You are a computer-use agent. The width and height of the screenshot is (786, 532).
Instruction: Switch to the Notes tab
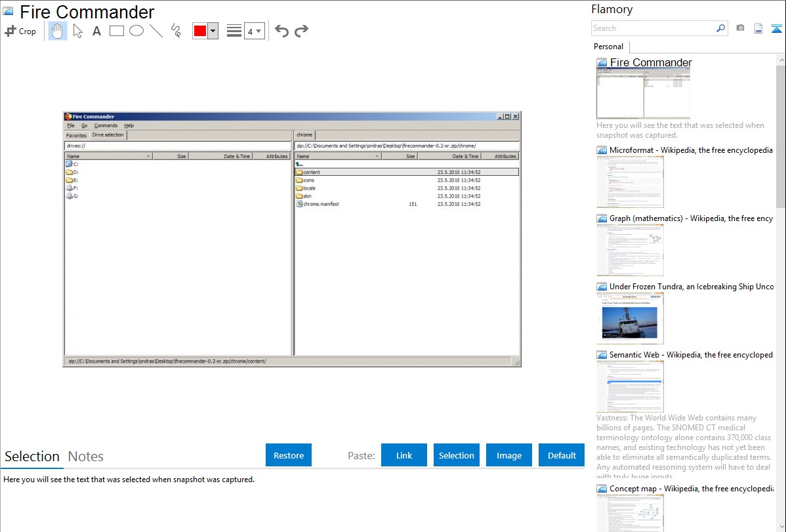click(x=86, y=457)
